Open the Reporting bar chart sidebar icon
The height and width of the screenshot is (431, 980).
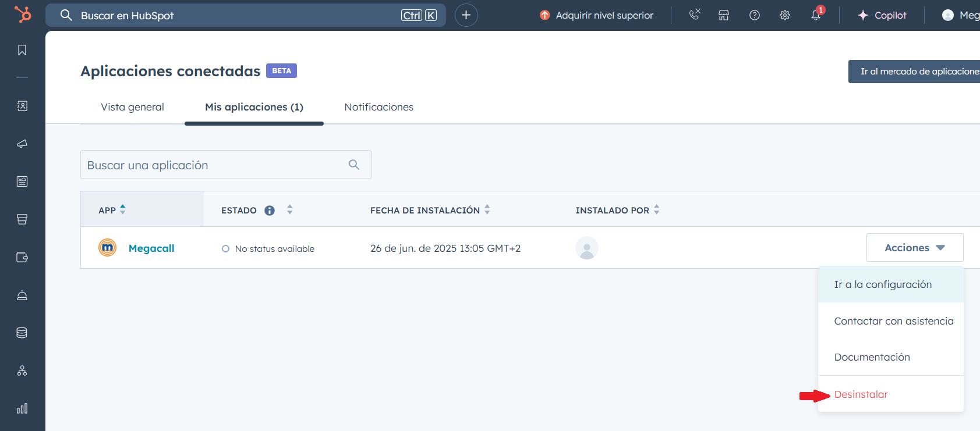[22, 408]
